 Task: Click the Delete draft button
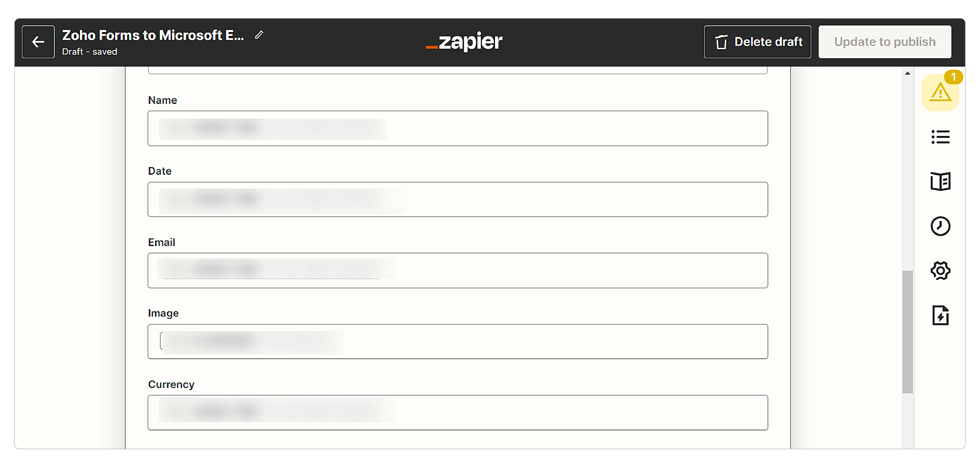(757, 42)
